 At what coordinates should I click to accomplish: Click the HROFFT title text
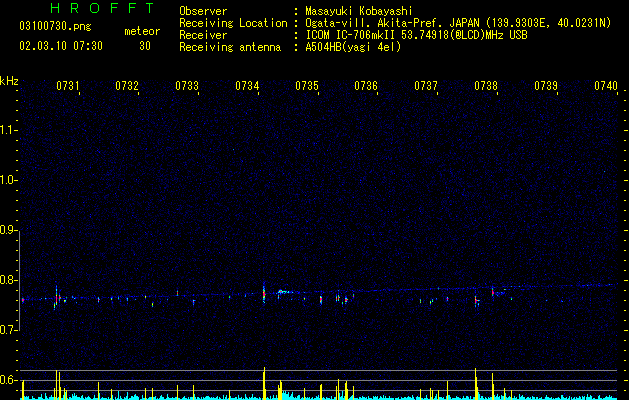tap(102, 8)
